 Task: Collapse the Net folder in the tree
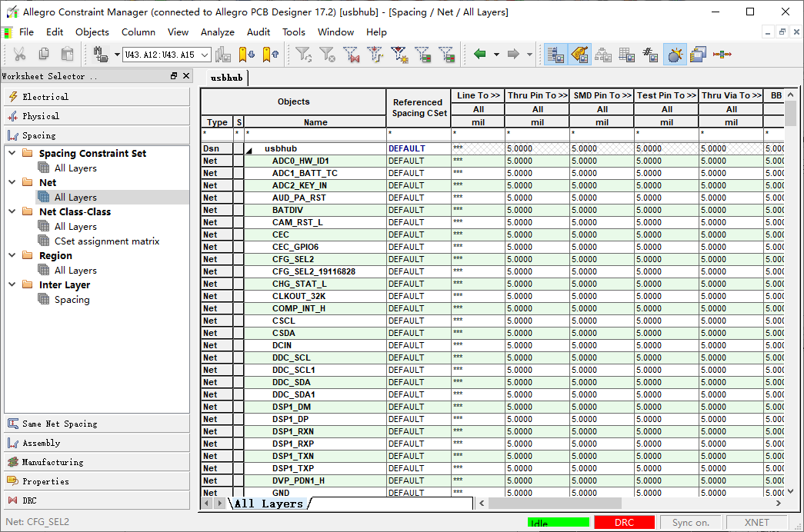click(12, 182)
